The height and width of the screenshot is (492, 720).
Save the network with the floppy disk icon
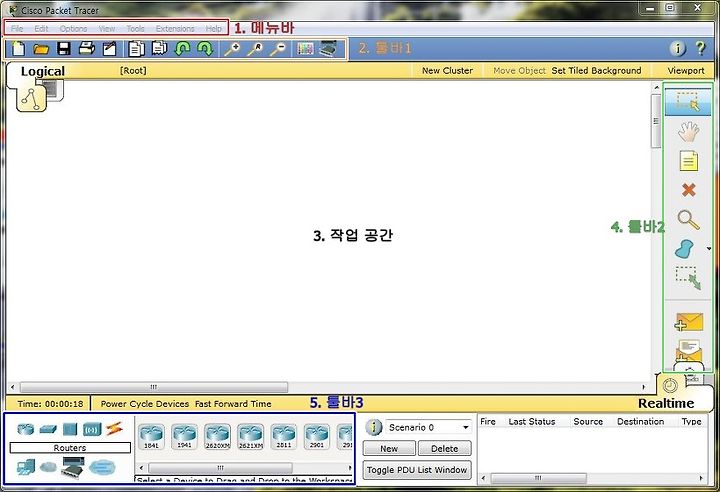(64, 48)
